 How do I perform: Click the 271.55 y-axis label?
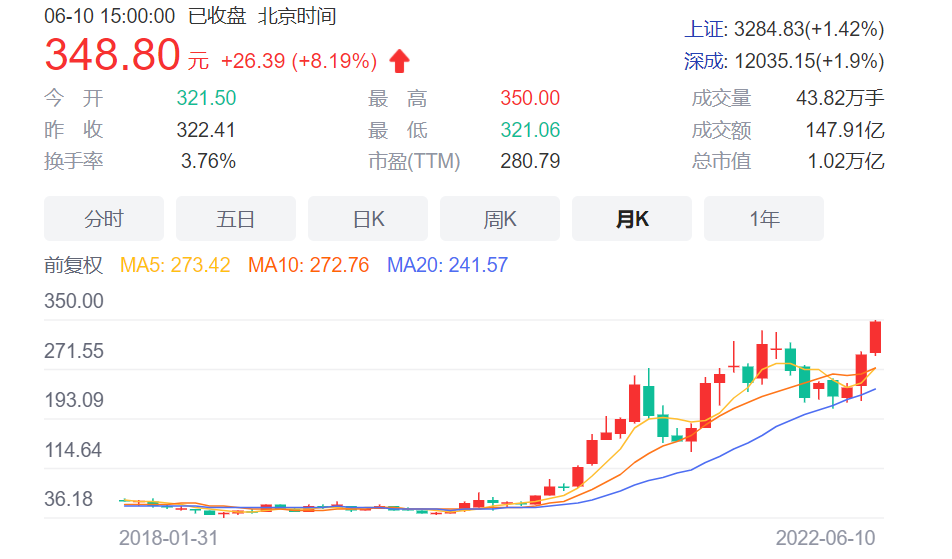tap(74, 351)
